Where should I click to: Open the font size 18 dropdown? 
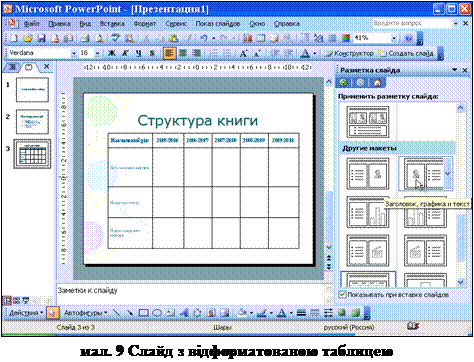click(97, 53)
